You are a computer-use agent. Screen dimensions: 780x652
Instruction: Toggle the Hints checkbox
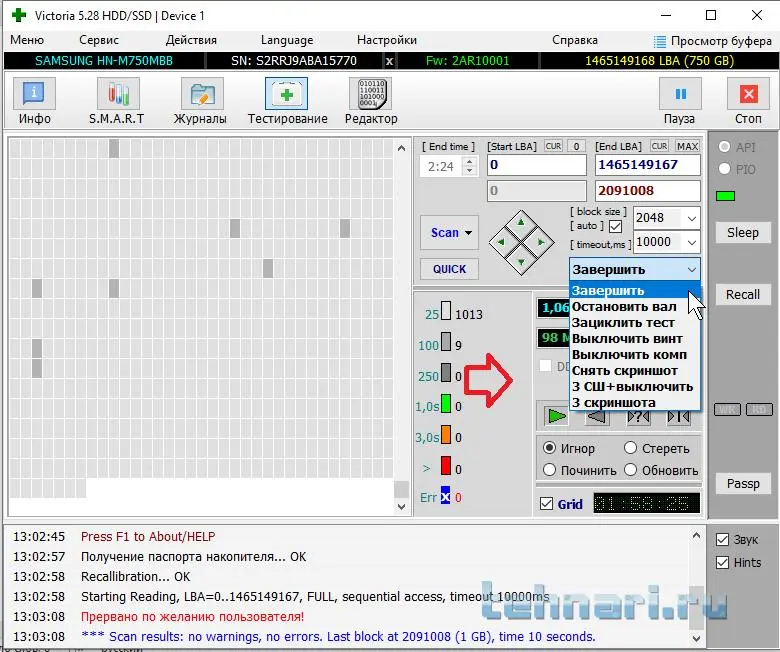coord(722,562)
